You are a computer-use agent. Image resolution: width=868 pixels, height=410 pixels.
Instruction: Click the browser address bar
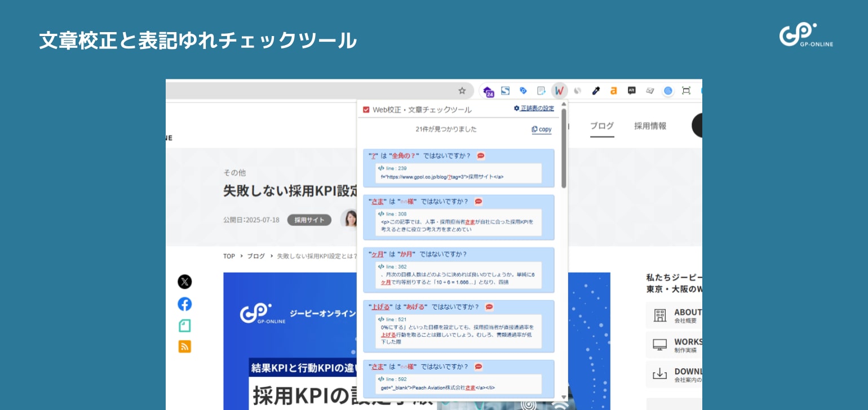(x=320, y=91)
